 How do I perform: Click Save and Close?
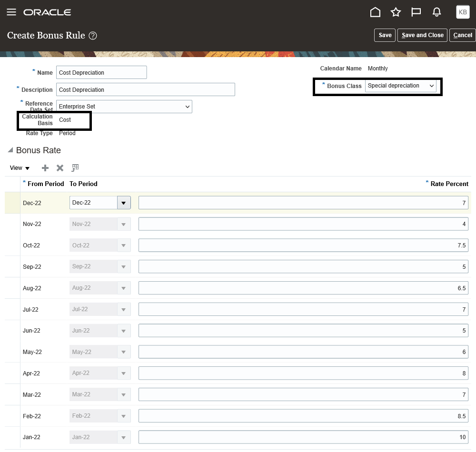click(x=422, y=35)
